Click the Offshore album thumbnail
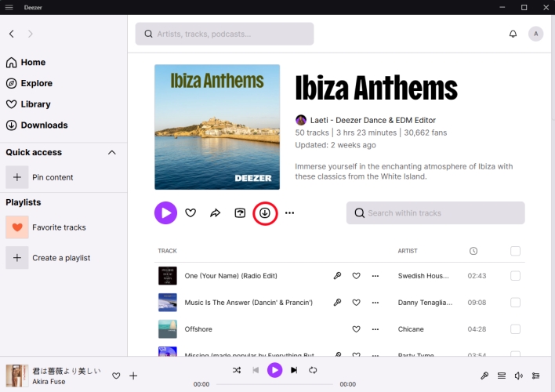Viewport: 555px width, 392px height. pos(168,329)
